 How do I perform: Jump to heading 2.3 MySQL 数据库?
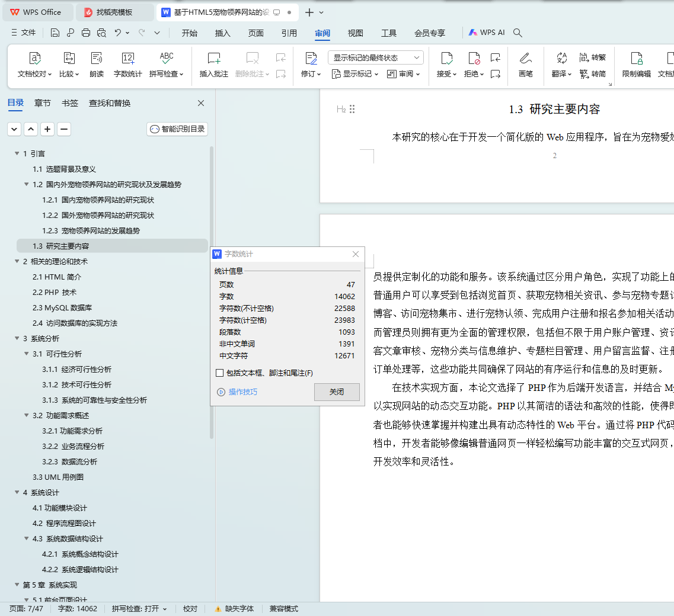(x=62, y=307)
